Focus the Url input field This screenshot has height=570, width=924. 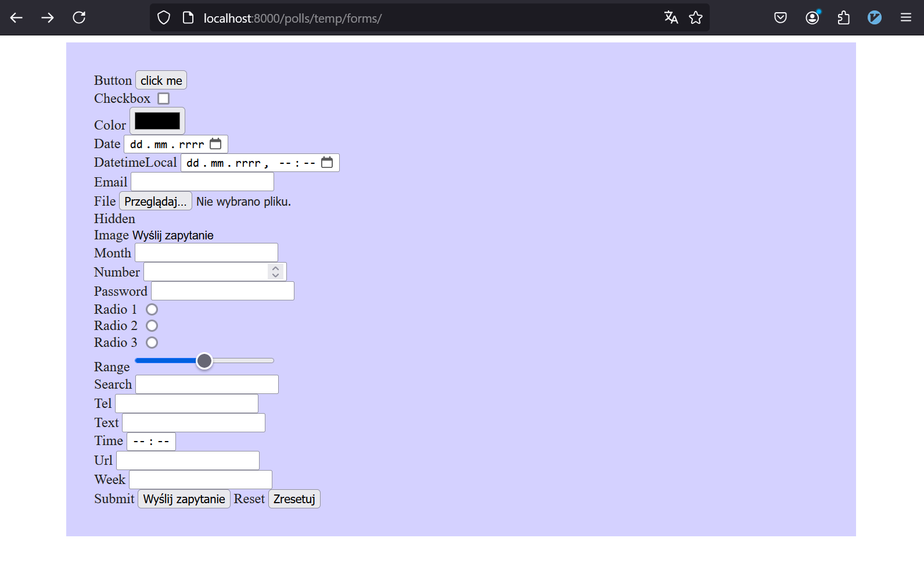pyautogui.click(x=188, y=460)
